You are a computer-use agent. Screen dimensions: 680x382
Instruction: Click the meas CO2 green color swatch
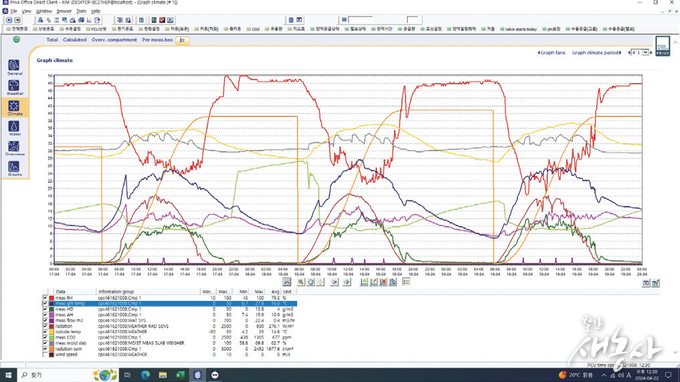51,337
